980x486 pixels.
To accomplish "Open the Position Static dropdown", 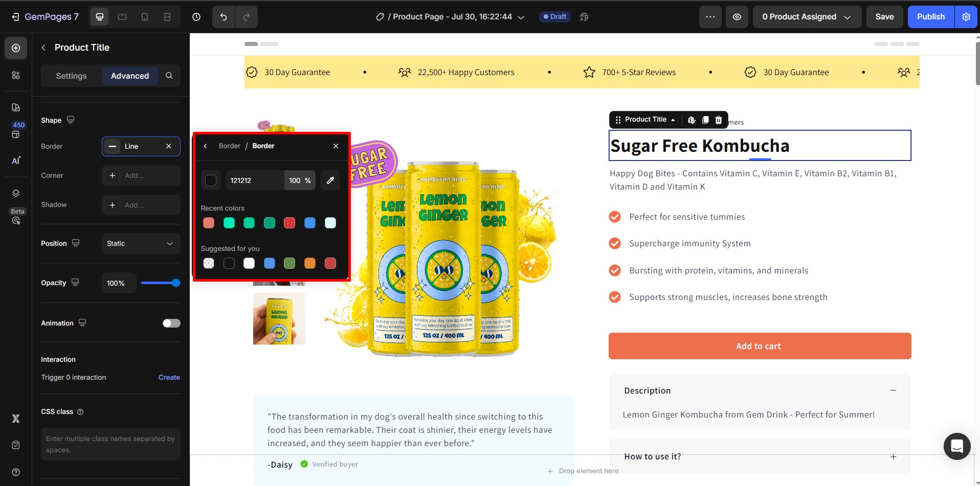I will [x=141, y=244].
